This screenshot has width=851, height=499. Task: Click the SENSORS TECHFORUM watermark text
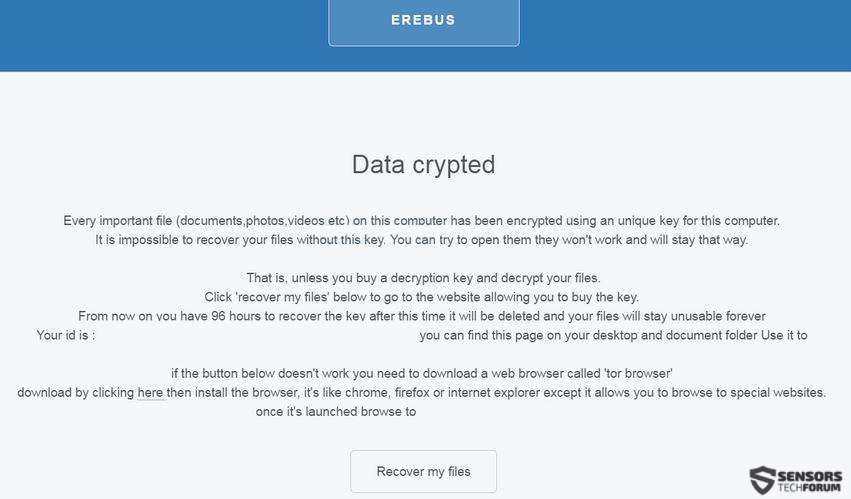pyautogui.click(x=809, y=481)
